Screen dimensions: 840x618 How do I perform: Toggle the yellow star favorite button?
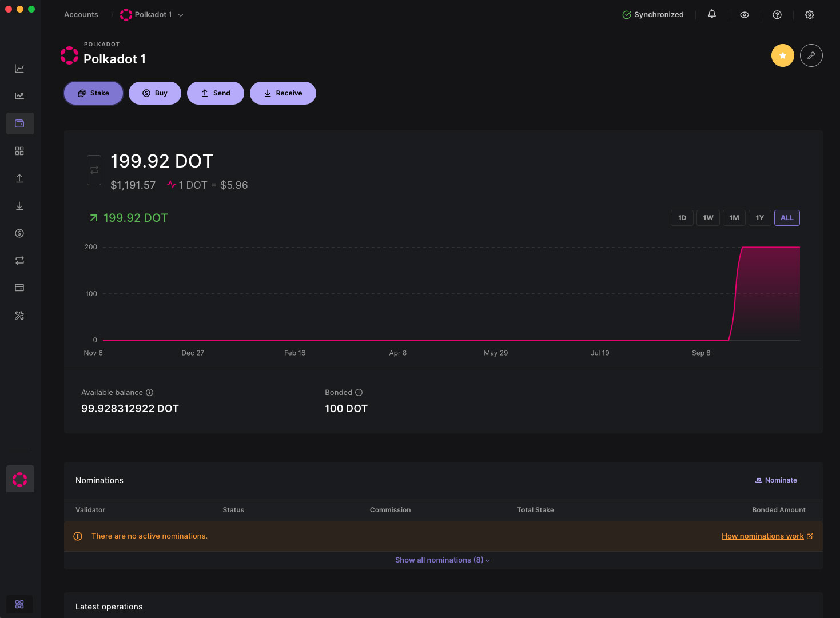pyautogui.click(x=783, y=55)
